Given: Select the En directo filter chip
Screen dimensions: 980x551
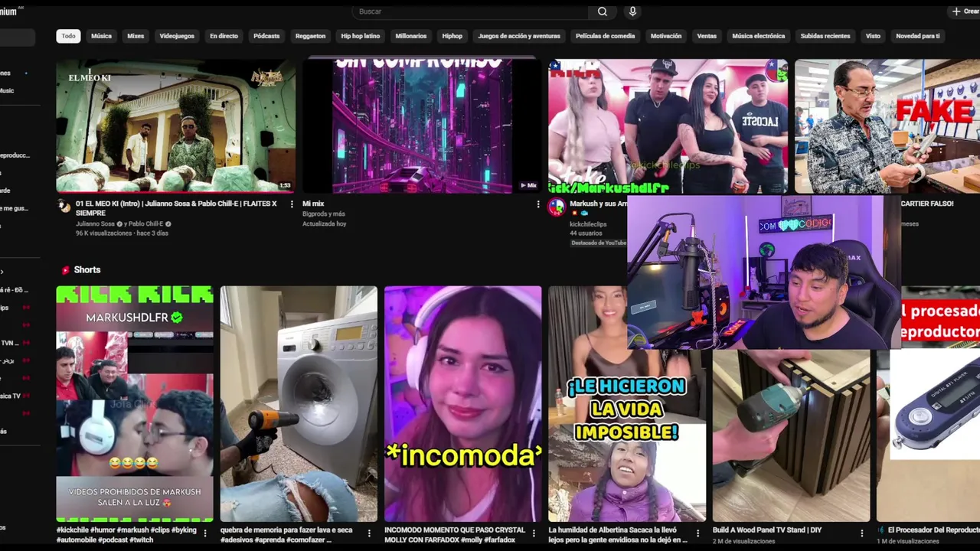Looking at the screenshot, I should click(x=224, y=36).
